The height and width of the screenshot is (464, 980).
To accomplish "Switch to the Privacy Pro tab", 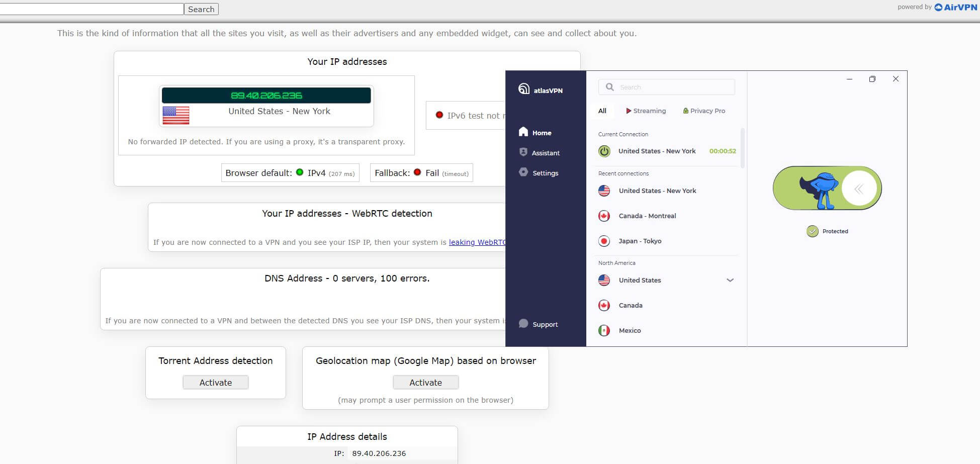I will tap(704, 111).
